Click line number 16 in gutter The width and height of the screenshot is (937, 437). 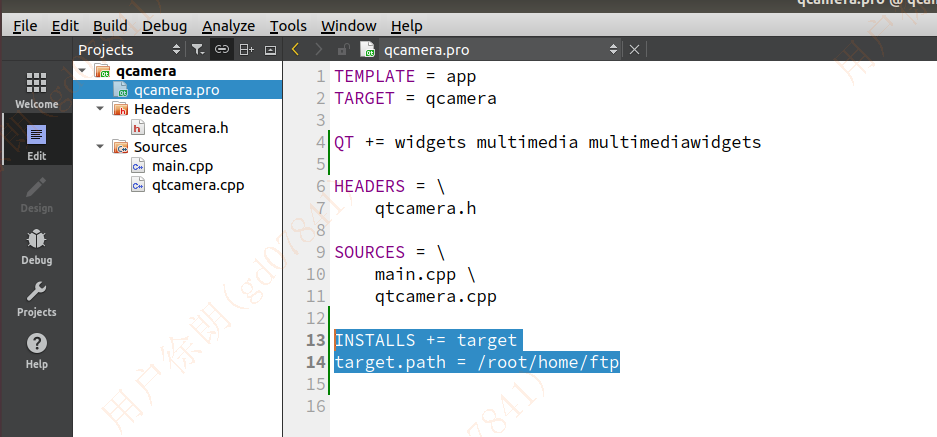click(316, 407)
